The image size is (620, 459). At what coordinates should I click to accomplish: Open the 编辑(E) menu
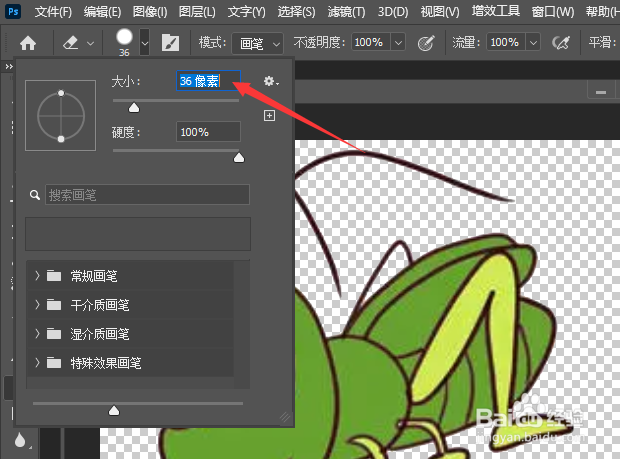[102, 12]
